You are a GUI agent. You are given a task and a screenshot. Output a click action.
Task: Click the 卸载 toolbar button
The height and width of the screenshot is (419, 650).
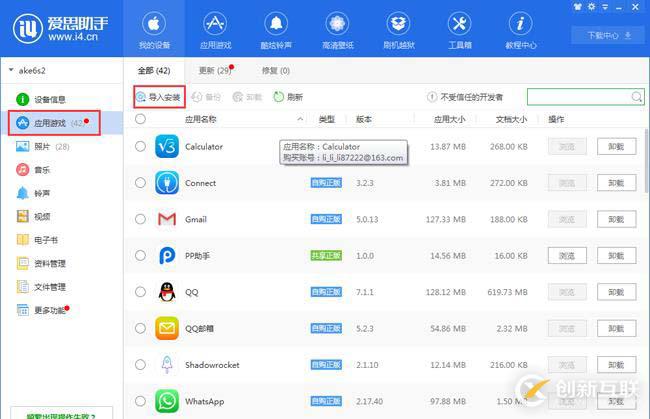click(247, 97)
